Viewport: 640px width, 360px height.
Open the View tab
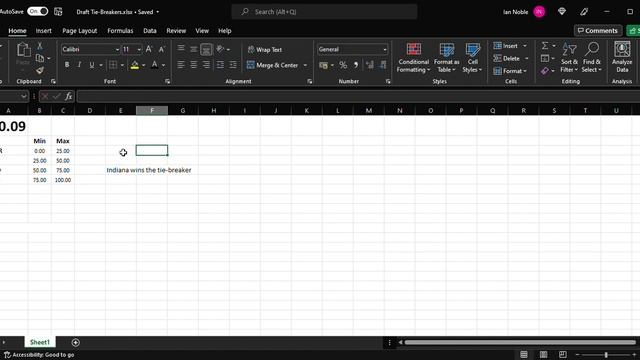pos(202,31)
